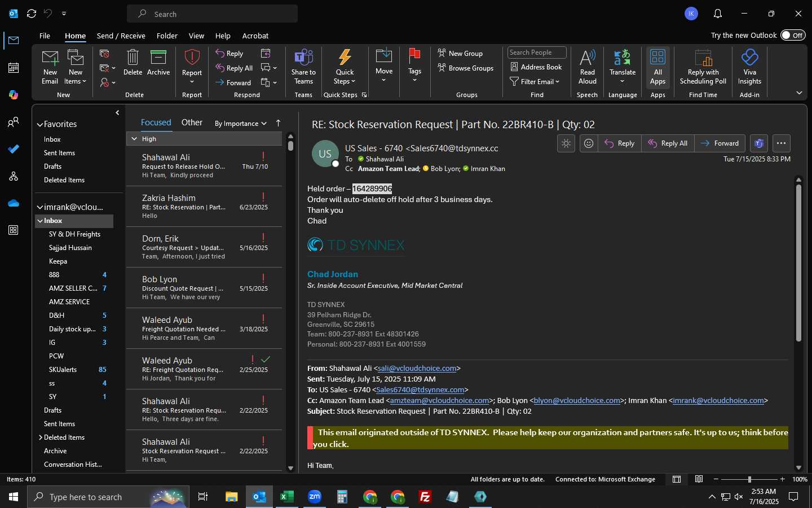Viewport: 812px width, 508px height.
Task: Open Filter Email dropdown
Action: point(535,81)
